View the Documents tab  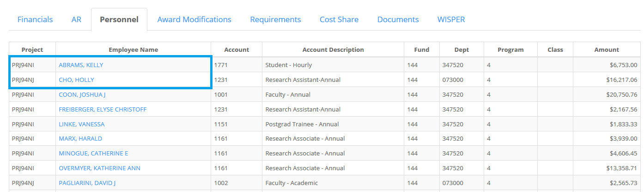398,19
